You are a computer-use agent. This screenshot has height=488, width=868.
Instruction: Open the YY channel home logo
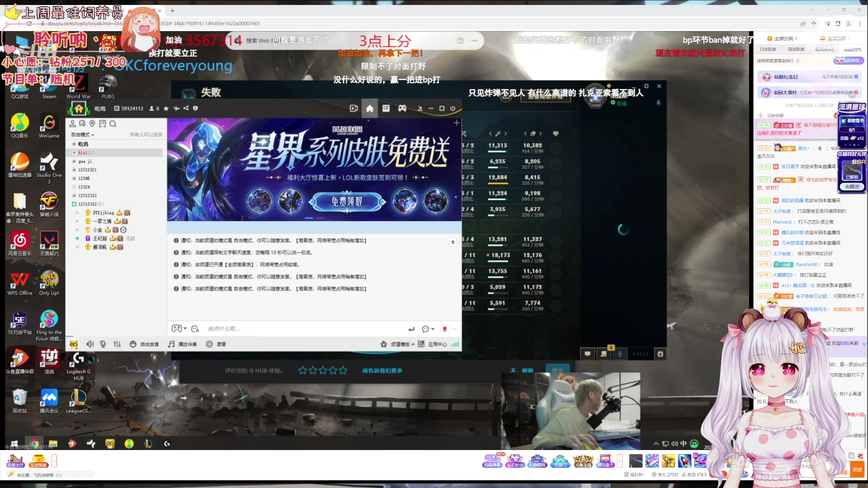click(79, 108)
